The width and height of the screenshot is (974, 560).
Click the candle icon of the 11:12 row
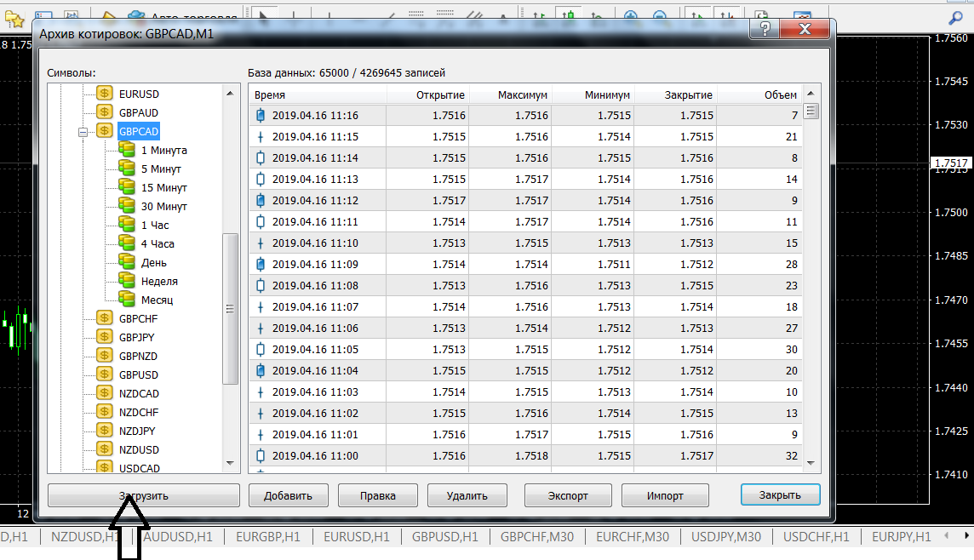coord(261,201)
